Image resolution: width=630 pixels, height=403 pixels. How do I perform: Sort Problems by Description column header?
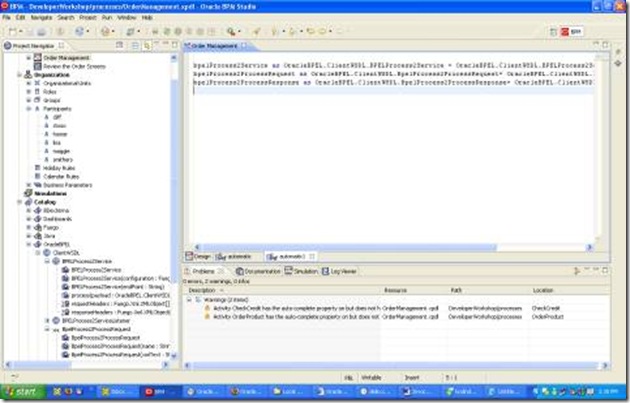click(282, 290)
